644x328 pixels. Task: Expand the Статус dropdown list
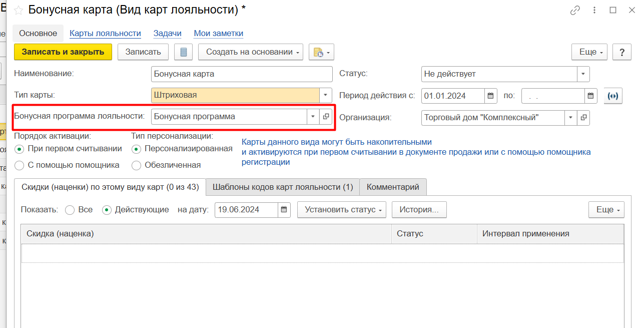pyautogui.click(x=583, y=74)
